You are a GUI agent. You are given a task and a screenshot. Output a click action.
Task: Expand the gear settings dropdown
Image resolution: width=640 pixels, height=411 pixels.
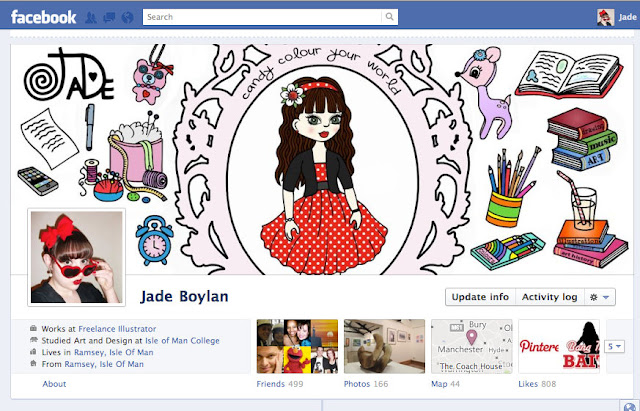coord(600,297)
